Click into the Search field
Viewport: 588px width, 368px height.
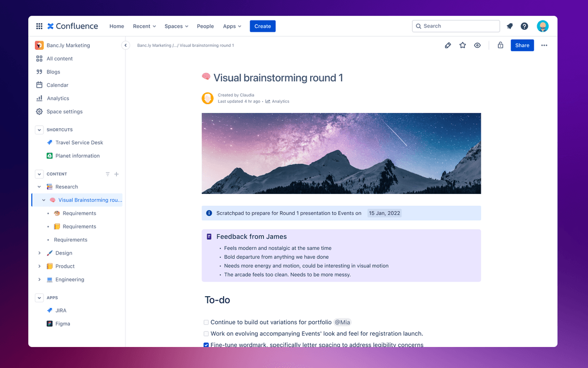(455, 26)
